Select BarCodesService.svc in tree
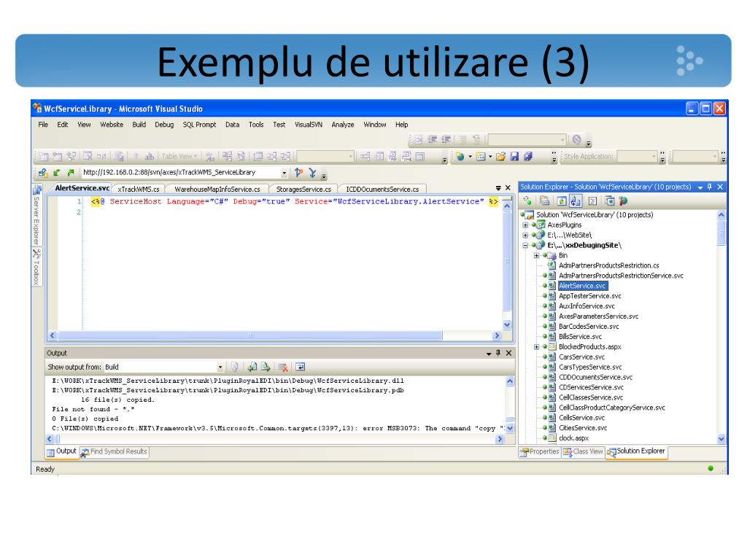The image size is (747, 560). point(589,327)
